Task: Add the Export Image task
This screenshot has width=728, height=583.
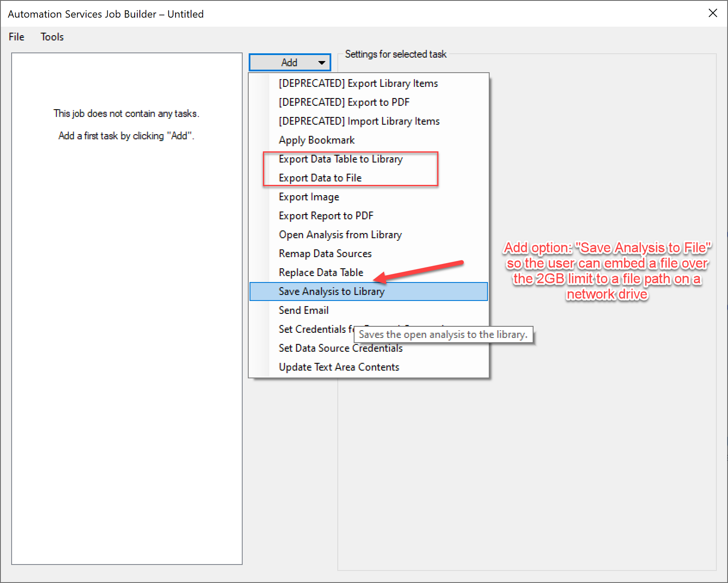Action: 309,197
